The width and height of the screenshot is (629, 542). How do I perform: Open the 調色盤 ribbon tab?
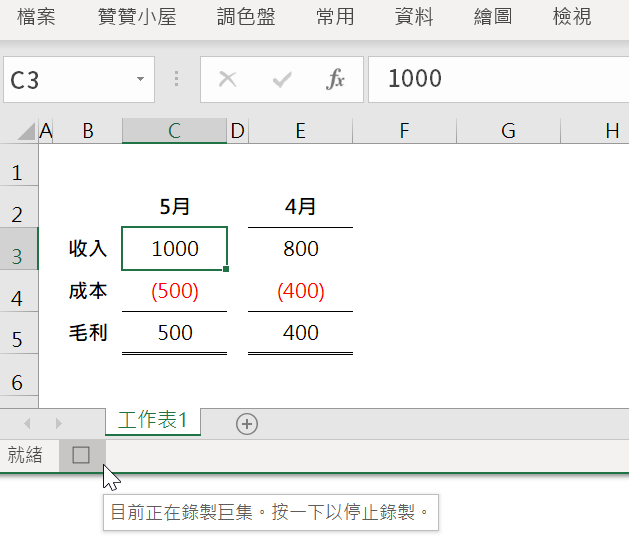246,17
